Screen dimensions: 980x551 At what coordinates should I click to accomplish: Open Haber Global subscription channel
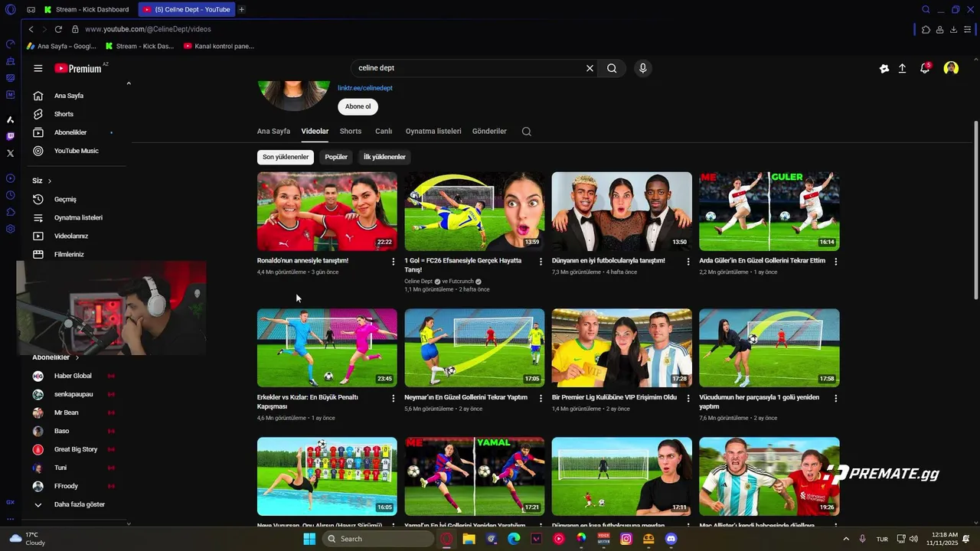(73, 376)
